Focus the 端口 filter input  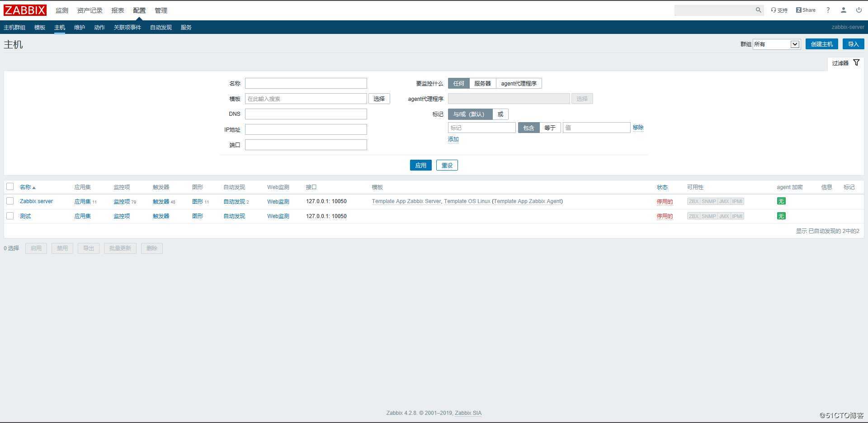[x=306, y=145]
